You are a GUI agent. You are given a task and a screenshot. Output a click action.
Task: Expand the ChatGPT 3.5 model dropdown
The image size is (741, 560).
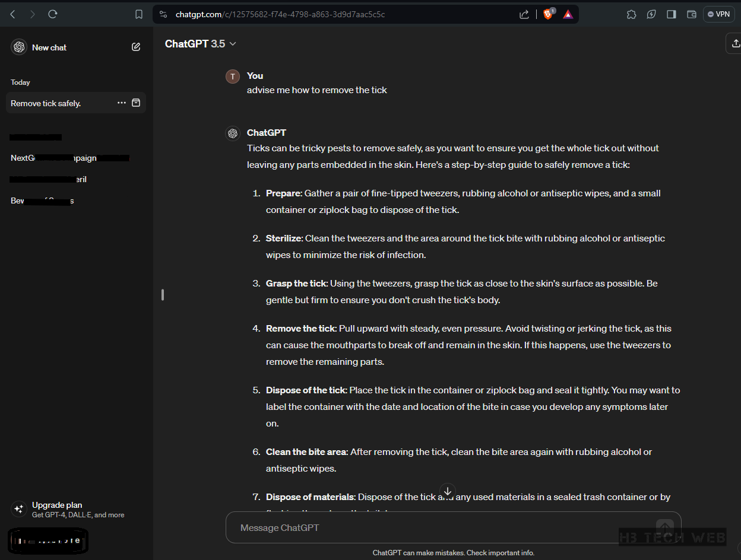pyautogui.click(x=200, y=44)
